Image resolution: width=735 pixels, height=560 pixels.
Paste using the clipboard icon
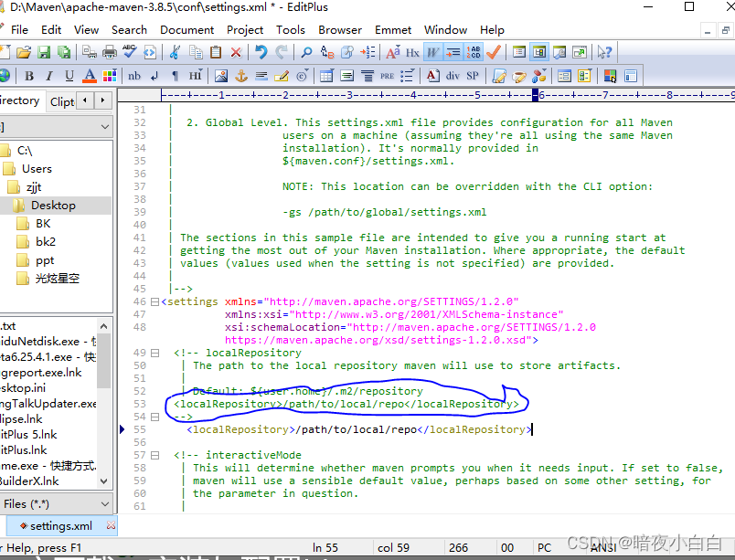[x=216, y=52]
